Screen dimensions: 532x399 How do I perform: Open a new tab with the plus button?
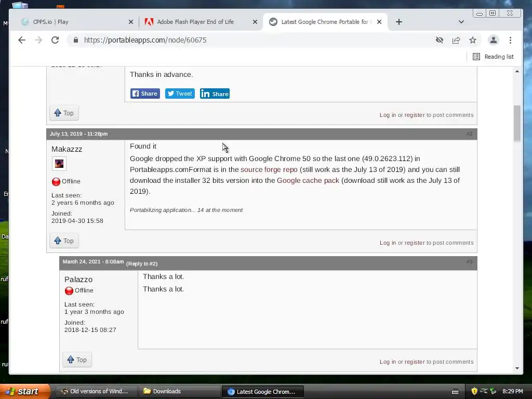click(399, 22)
